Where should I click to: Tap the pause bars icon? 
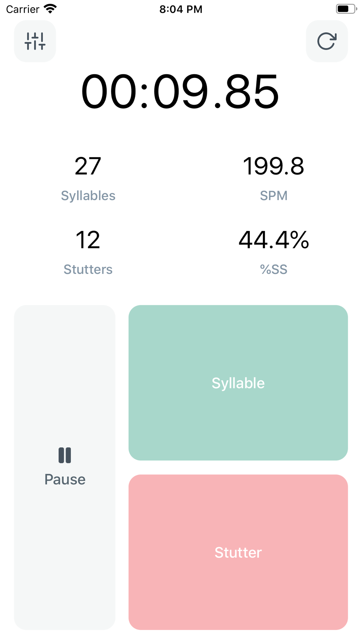click(x=65, y=455)
